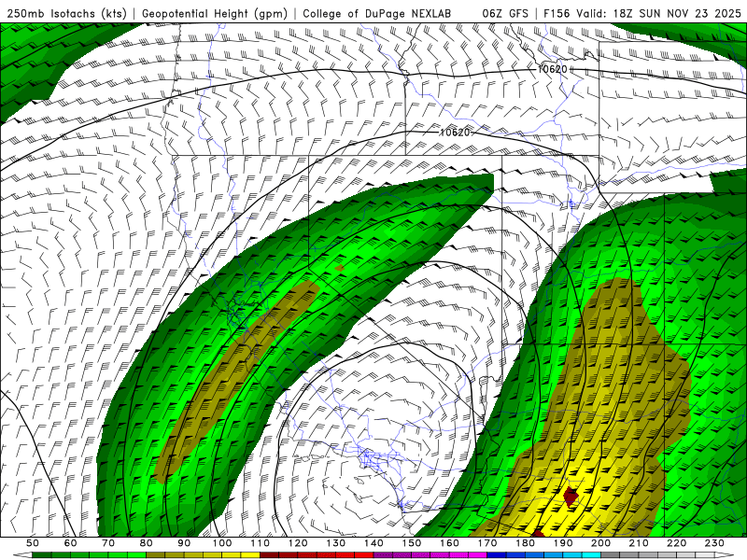Click the "150" colorbar tick label
The height and width of the screenshot is (560, 747).
pyautogui.click(x=412, y=543)
